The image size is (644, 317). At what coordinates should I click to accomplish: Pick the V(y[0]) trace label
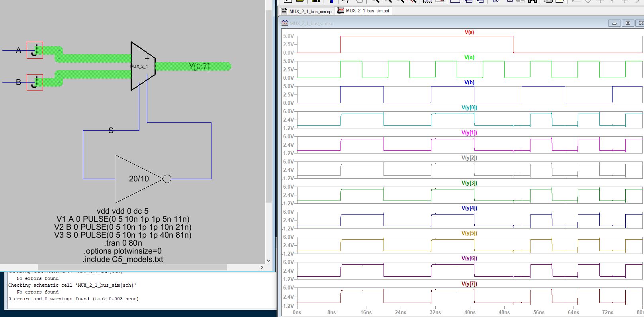[469, 108]
